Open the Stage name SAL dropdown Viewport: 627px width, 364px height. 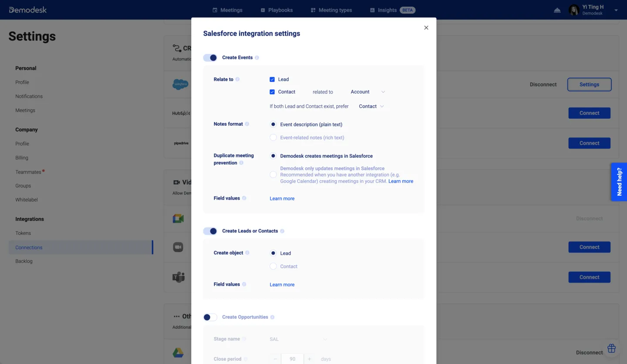pyautogui.click(x=299, y=339)
